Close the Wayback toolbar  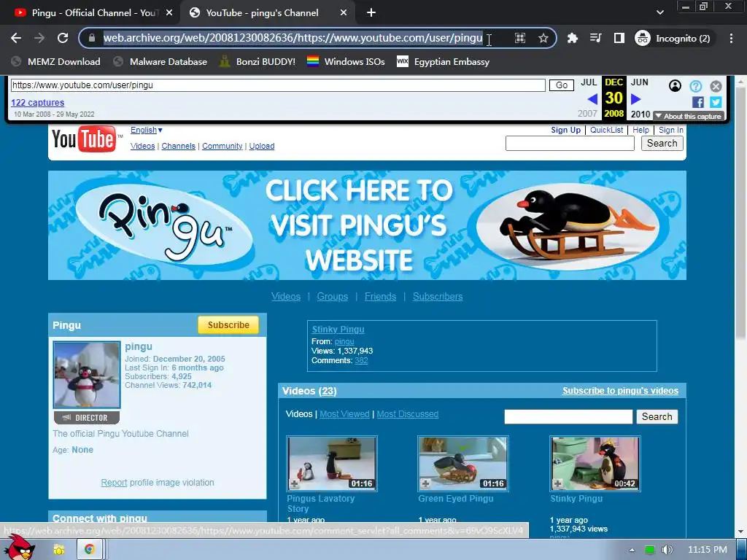coord(716,86)
